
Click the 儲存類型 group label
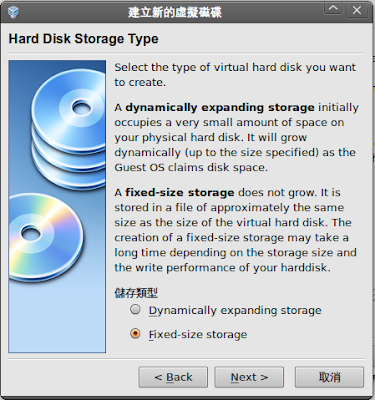point(136,293)
